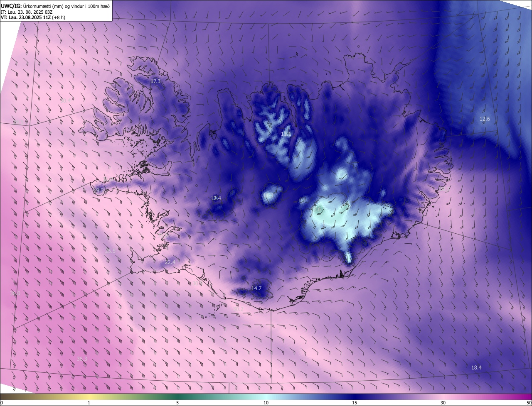This screenshot has width=532, height=406.
Task: Click the colorbar tick label 50
Action: [x=529, y=403]
